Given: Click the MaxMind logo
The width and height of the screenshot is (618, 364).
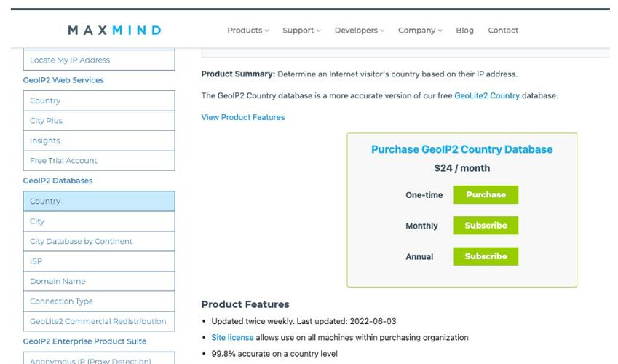Looking at the screenshot, I should [114, 31].
